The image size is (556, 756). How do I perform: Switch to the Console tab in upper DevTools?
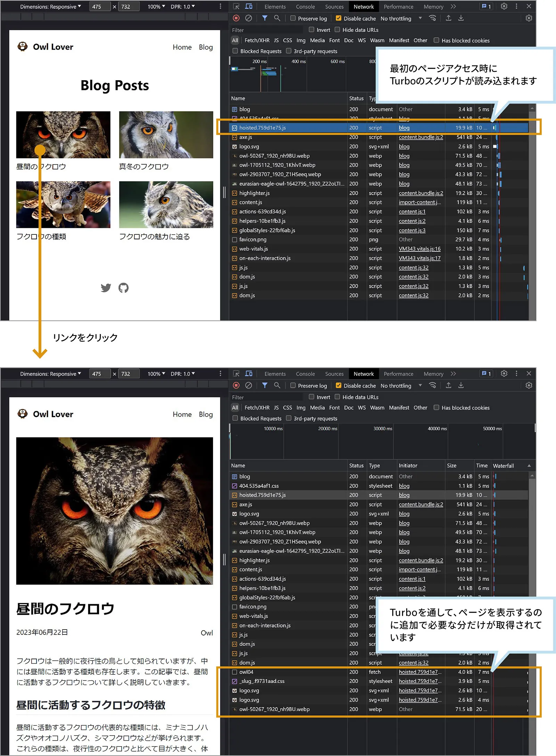[x=305, y=7]
